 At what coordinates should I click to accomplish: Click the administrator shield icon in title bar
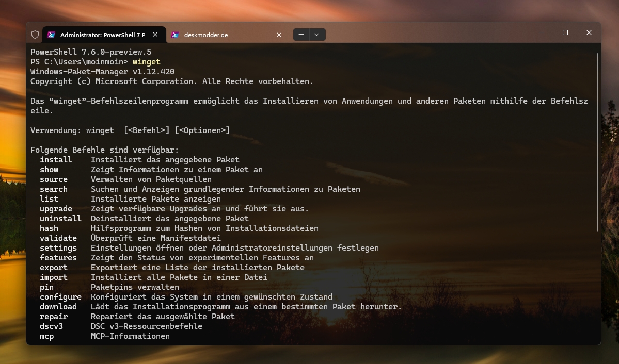35,35
